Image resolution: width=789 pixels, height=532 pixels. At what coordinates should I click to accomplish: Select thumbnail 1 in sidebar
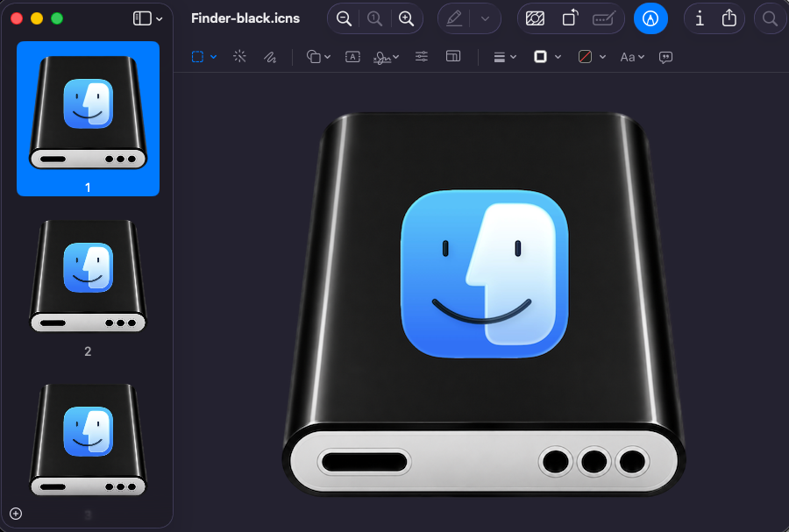click(88, 118)
